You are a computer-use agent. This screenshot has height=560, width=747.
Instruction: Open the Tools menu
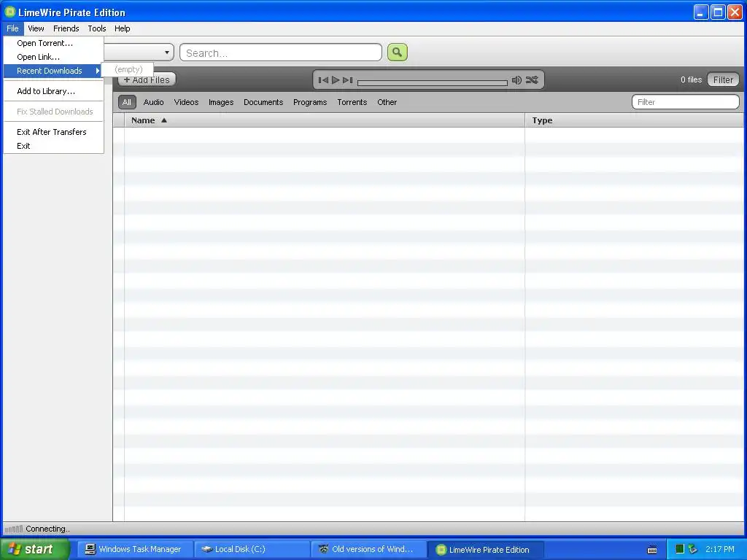tap(97, 28)
